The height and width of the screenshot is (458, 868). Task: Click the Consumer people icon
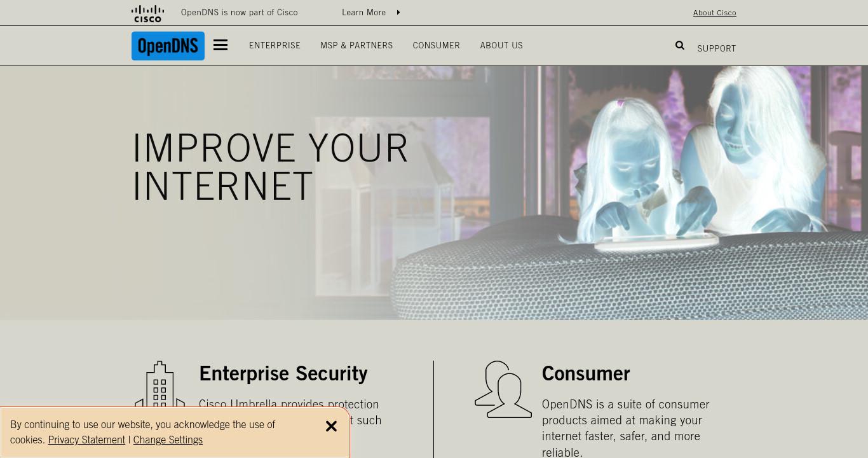(x=503, y=389)
